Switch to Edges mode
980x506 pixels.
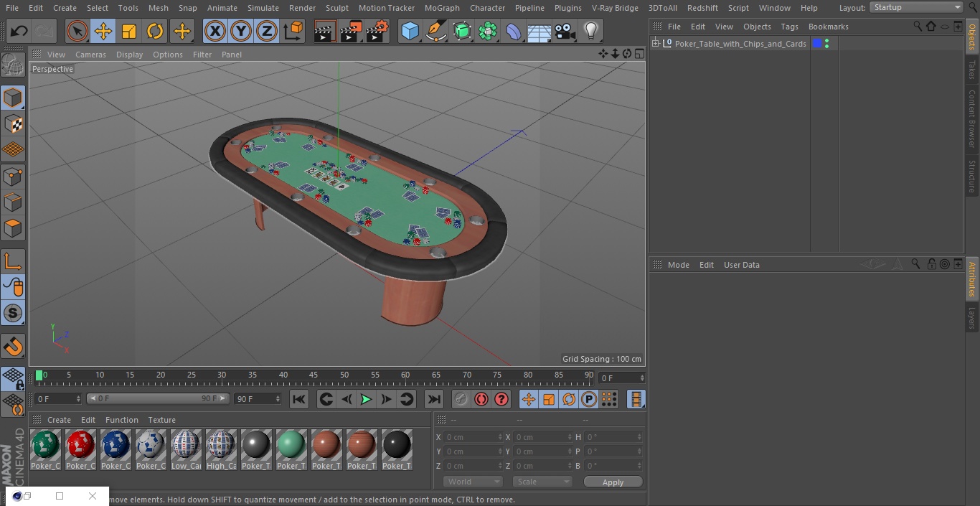pyautogui.click(x=13, y=202)
